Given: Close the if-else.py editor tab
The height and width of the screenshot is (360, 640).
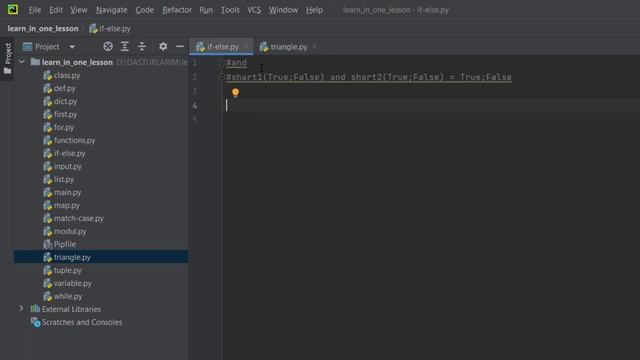Looking at the screenshot, I should click(246, 47).
